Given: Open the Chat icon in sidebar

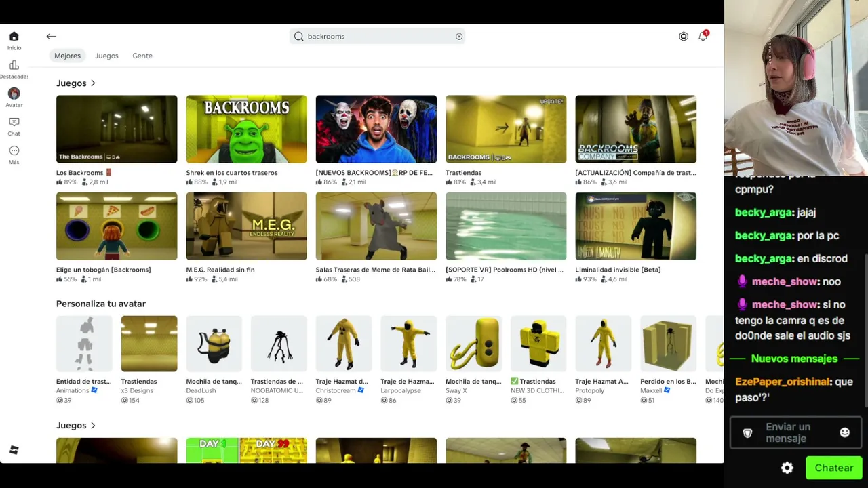Looking at the screenshot, I should [14, 122].
